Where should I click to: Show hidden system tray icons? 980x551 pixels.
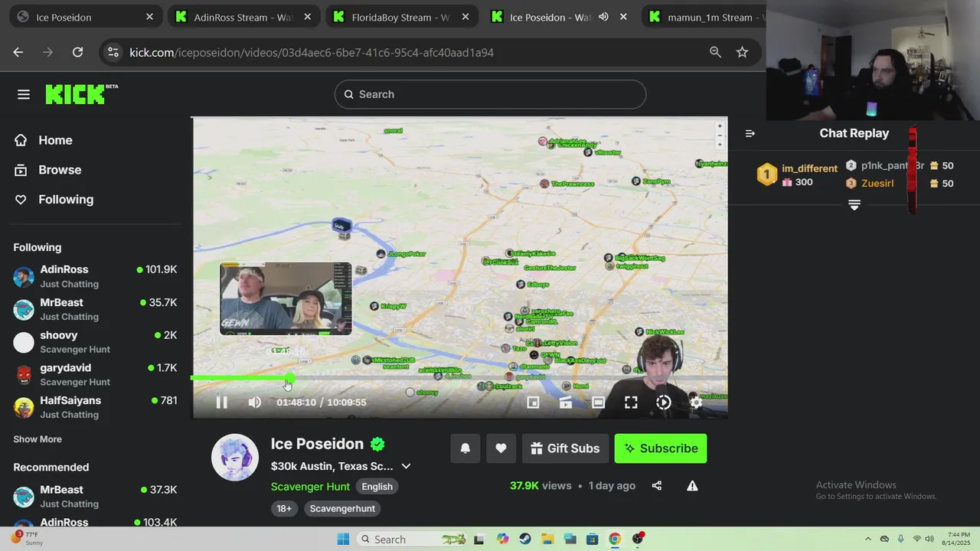click(x=867, y=539)
